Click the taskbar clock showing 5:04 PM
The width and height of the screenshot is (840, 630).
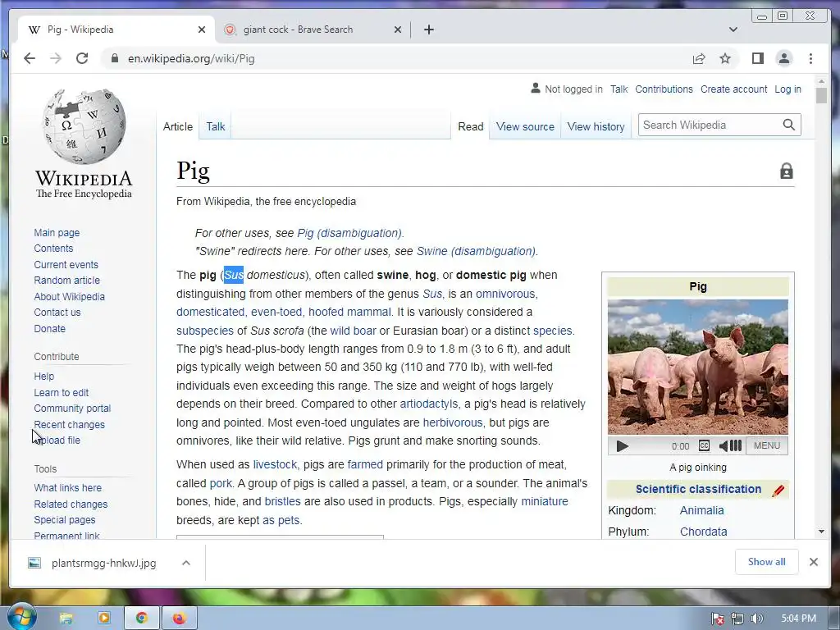click(798, 619)
